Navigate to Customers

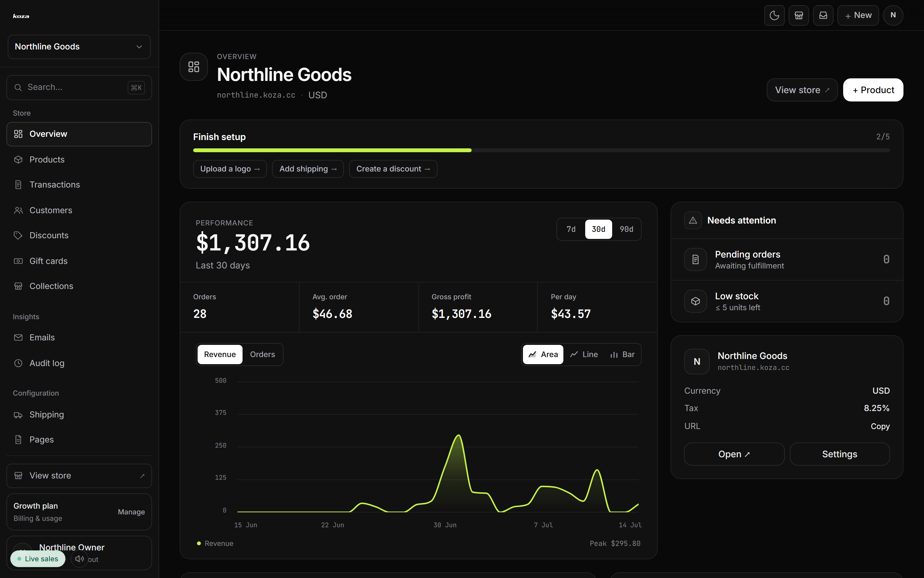tap(79, 210)
